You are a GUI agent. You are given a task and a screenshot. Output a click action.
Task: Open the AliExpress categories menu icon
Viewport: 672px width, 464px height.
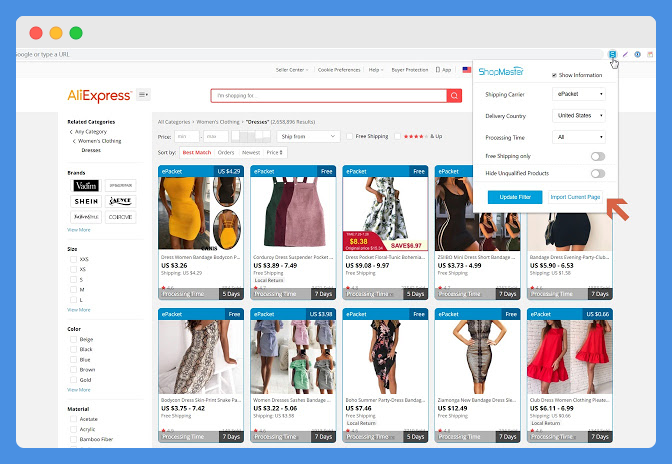coord(143,95)
